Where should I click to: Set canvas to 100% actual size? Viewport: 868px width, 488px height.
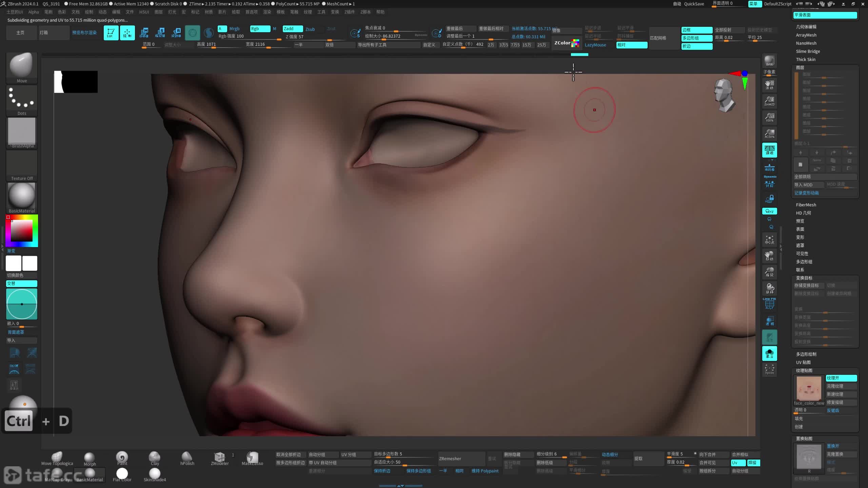pyautogui.click(x=769, y=117)
